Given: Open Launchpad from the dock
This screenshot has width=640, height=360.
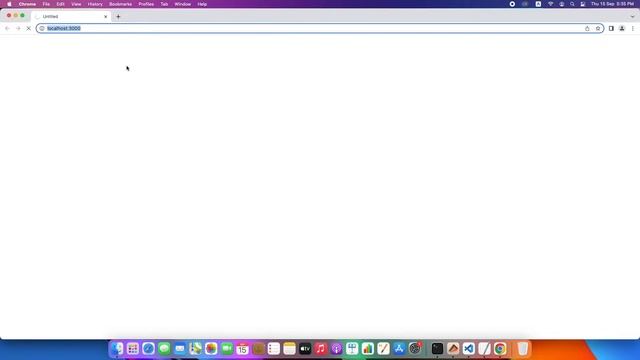Looking at the screenshot, I should click(133, 349).
